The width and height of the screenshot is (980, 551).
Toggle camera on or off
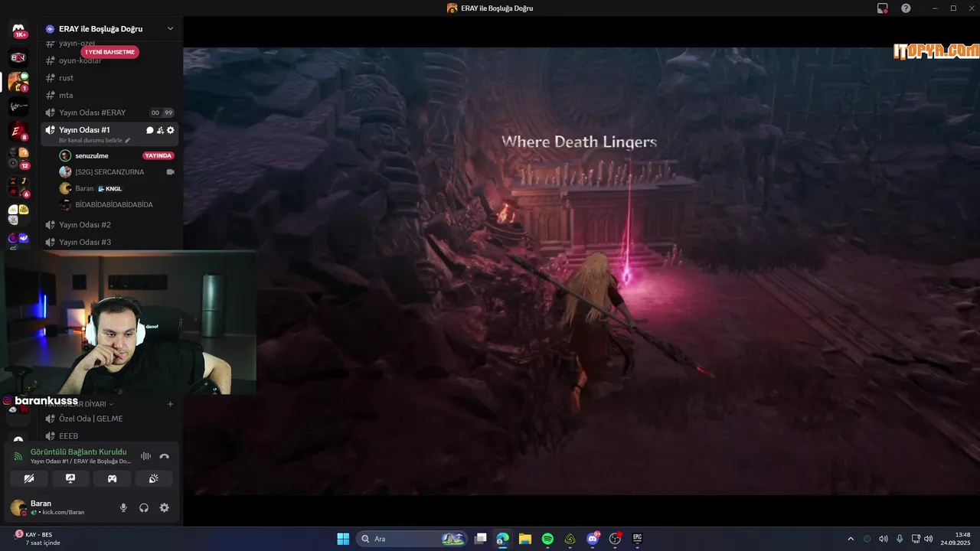click(29, 479)
